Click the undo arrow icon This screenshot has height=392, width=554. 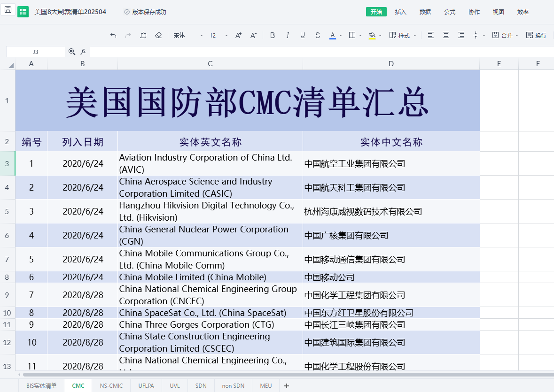pos(113,35)
